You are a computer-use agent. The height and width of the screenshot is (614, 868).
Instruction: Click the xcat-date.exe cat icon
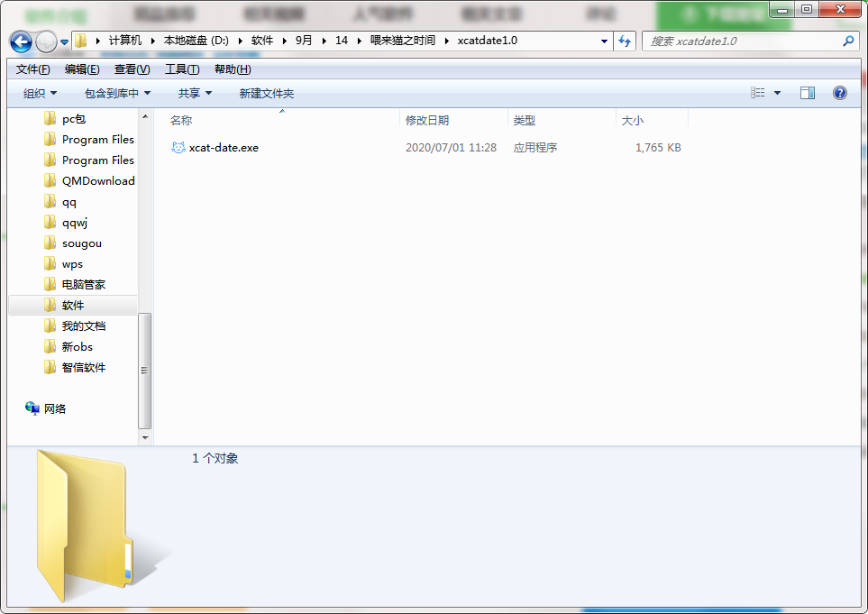[x=178, y=147]
